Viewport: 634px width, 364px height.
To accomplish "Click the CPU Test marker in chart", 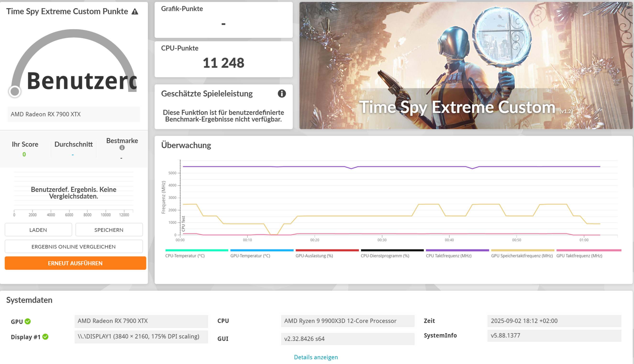I will point(183,224).
